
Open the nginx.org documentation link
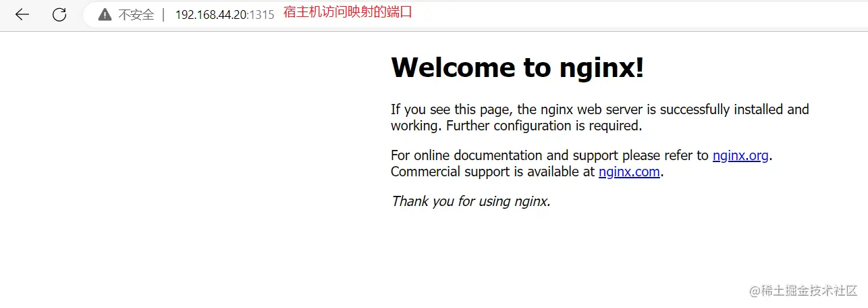[740, 155]
